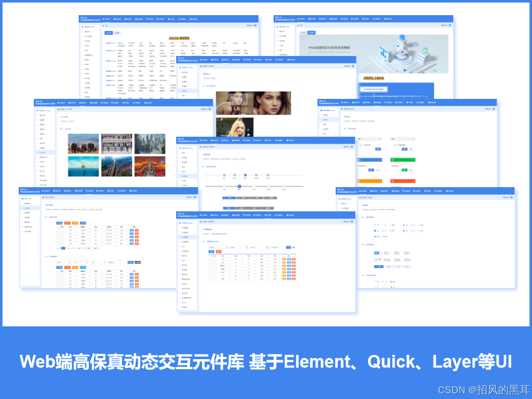532x399 pixels.
Task: Select the active first segment of the segmented option bar
Action: coord(379,267)
